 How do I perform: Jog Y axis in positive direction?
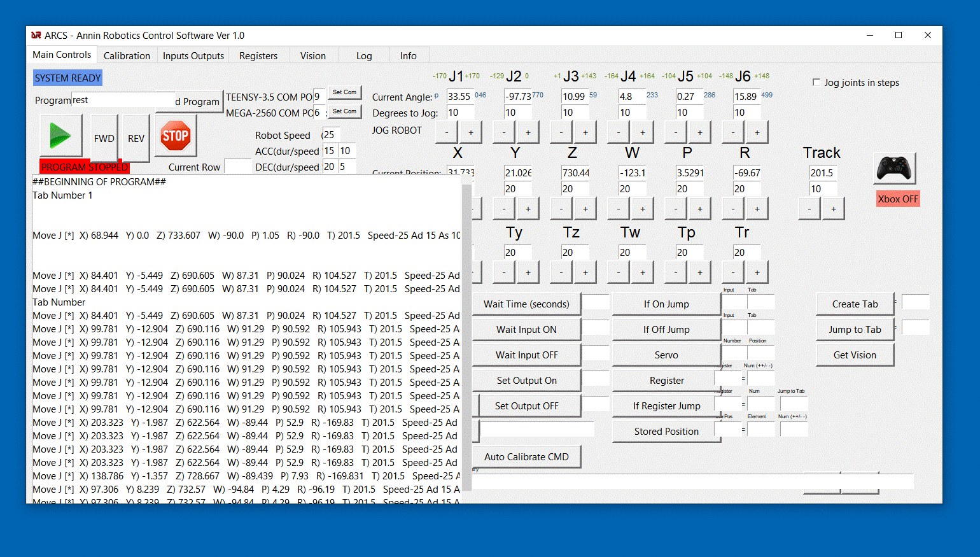pos(528,209)
